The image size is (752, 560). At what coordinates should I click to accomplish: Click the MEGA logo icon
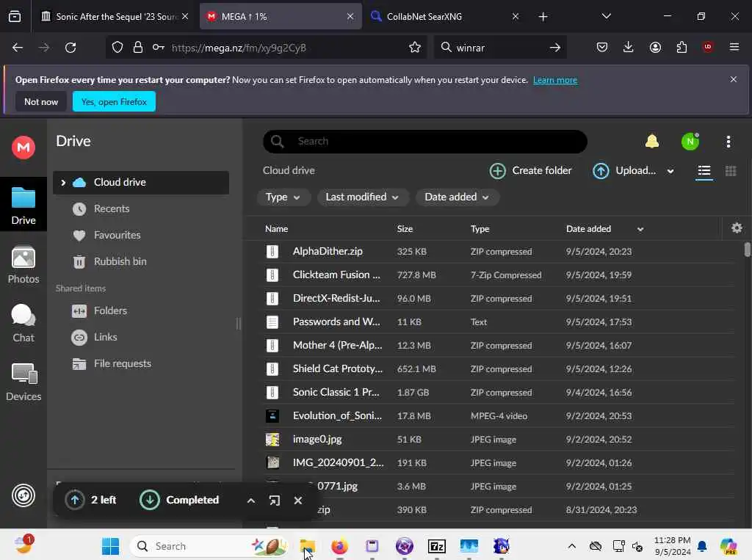click(23, 148)
